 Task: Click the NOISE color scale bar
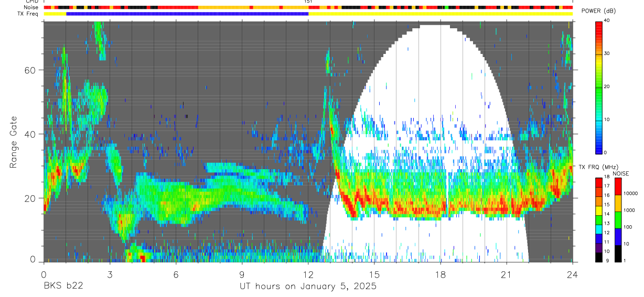coord(617,220)
